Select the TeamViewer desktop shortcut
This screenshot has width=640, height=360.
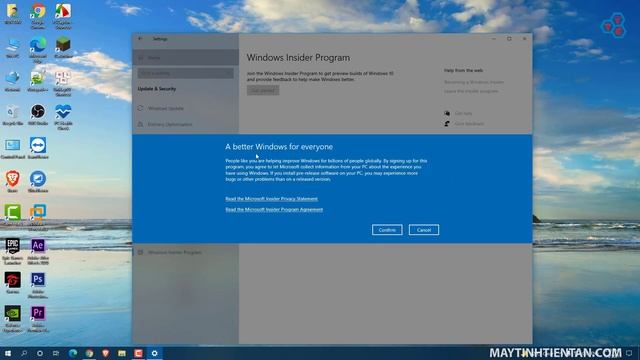38,149
